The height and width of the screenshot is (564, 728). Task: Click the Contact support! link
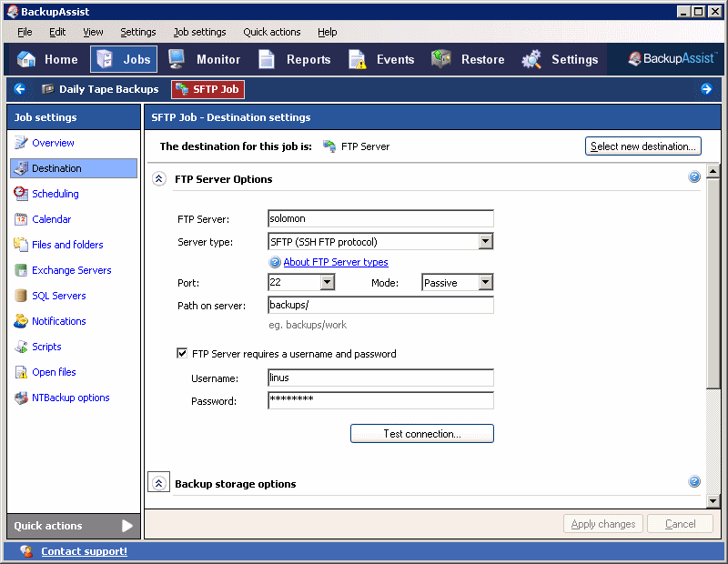(84, 551)
